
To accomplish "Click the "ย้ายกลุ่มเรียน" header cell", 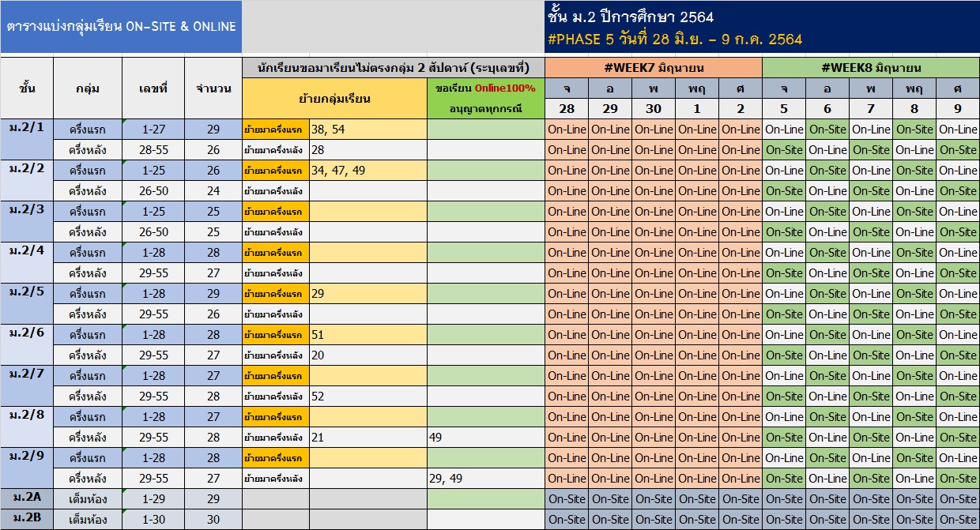I will click(334, 99).
